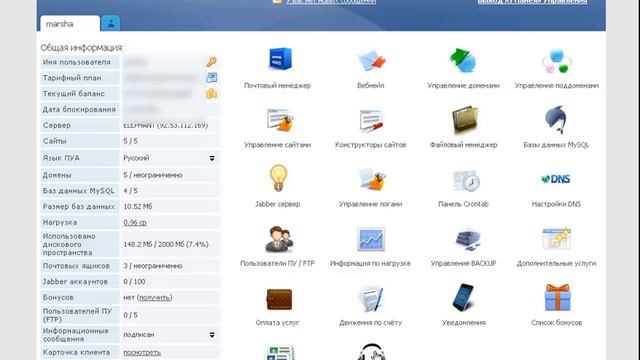The height and width of the screenshot is (360, 640).
Task: Open Настройки DNS icon
Action: tap(556, 179)
